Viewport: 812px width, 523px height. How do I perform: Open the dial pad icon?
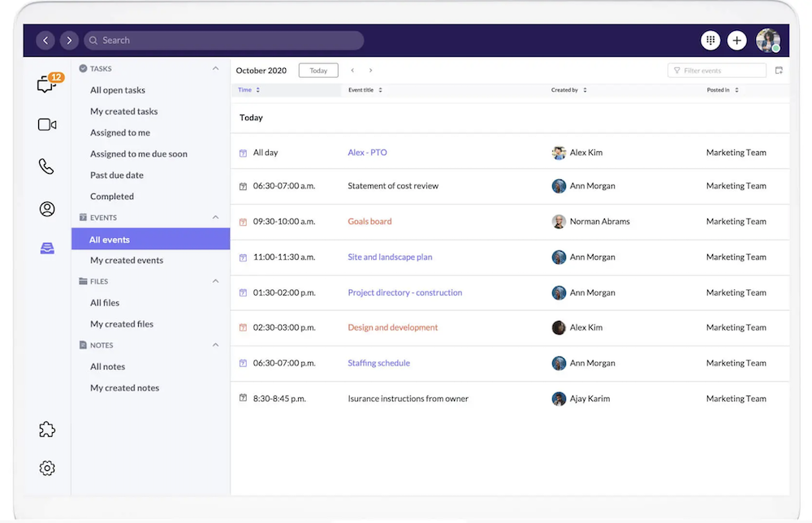click(710, 40)
